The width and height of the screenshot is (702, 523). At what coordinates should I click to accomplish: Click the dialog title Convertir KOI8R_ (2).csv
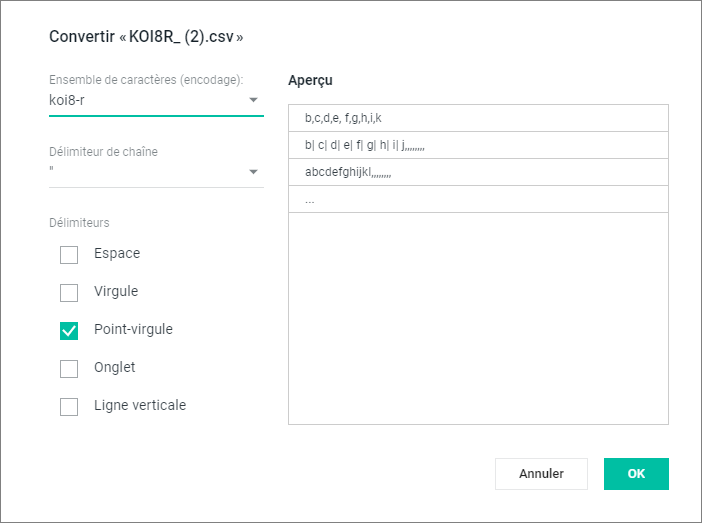146,36
